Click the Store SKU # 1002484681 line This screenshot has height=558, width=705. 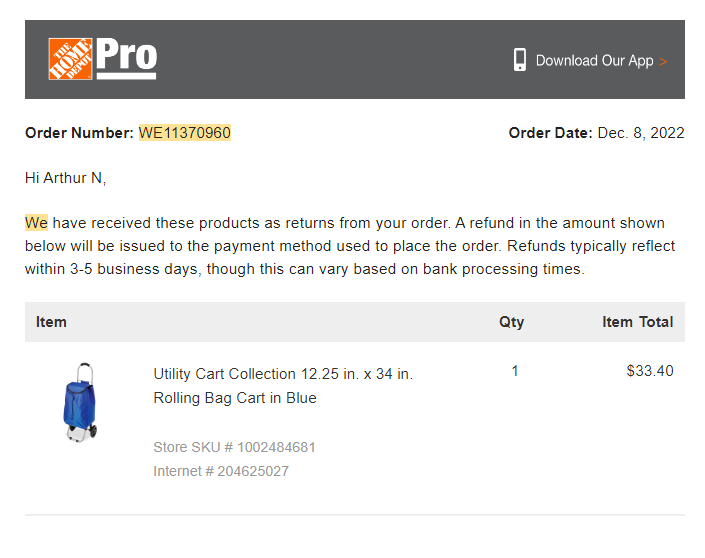[234, 447]
